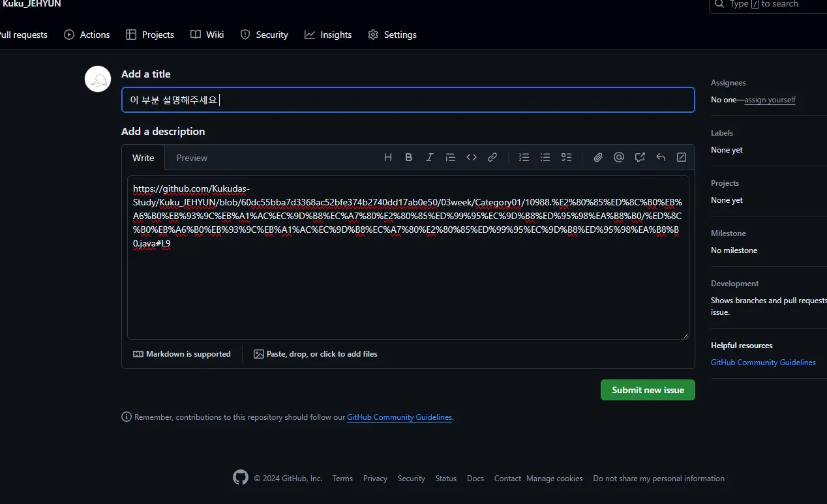Open the Insights tab
Screen dimensions: 827x504
pyautogui.click(x=328, y=35)
